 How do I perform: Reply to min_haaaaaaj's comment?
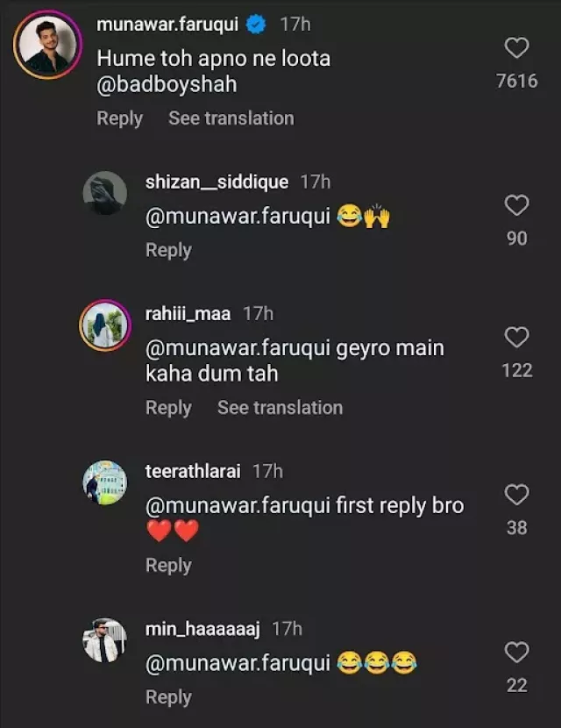(168, 697)
